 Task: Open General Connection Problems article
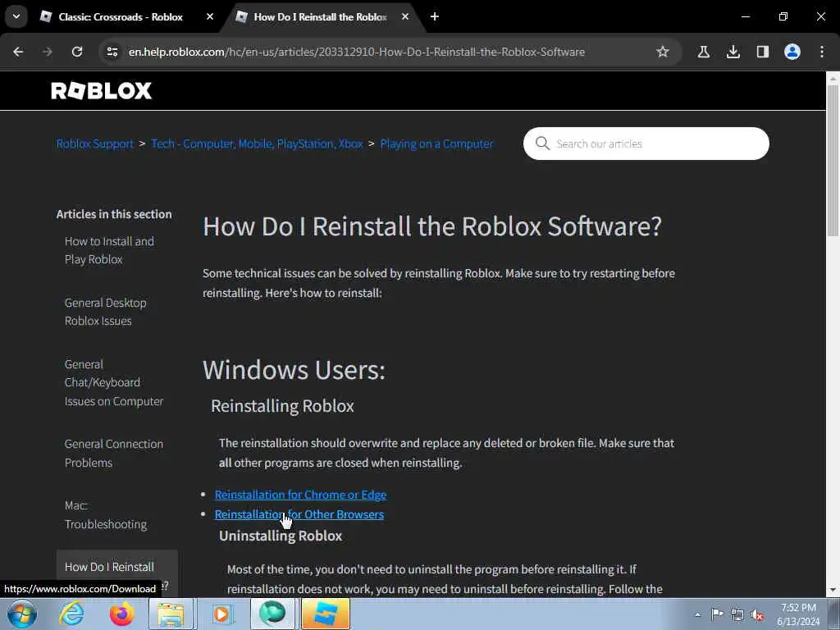(113, 453)
